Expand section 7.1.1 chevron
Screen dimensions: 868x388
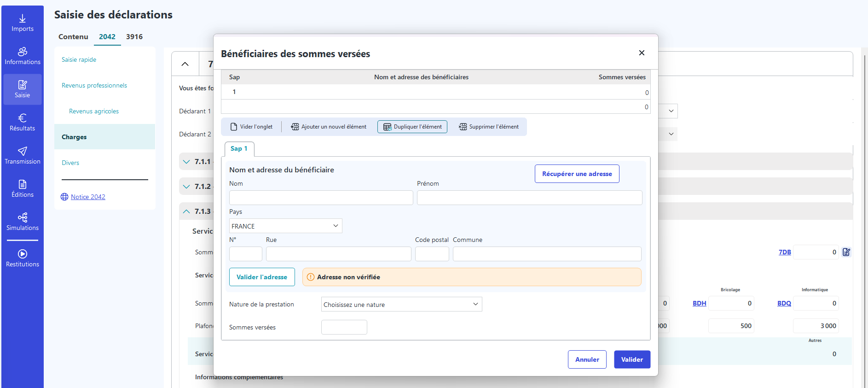point(186,162)
